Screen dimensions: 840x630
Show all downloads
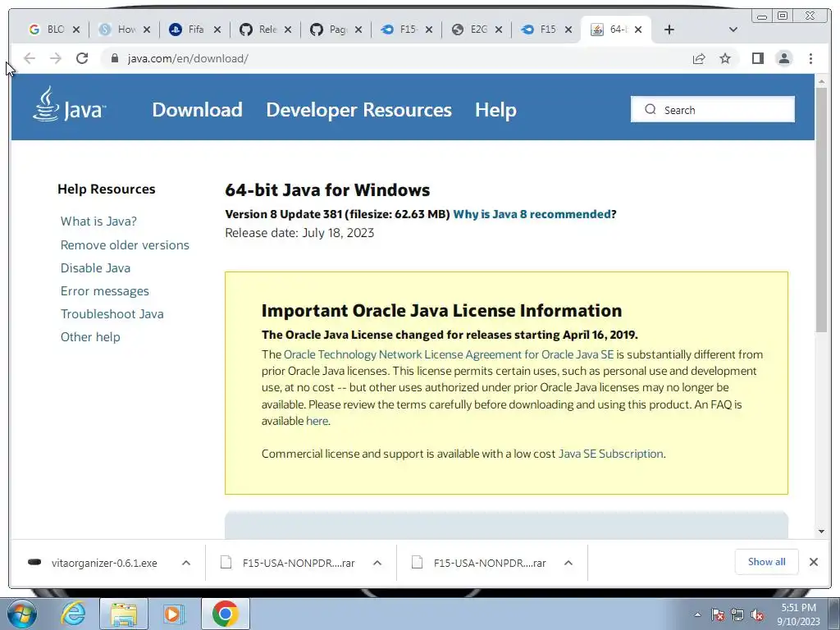tap(767, 562)
